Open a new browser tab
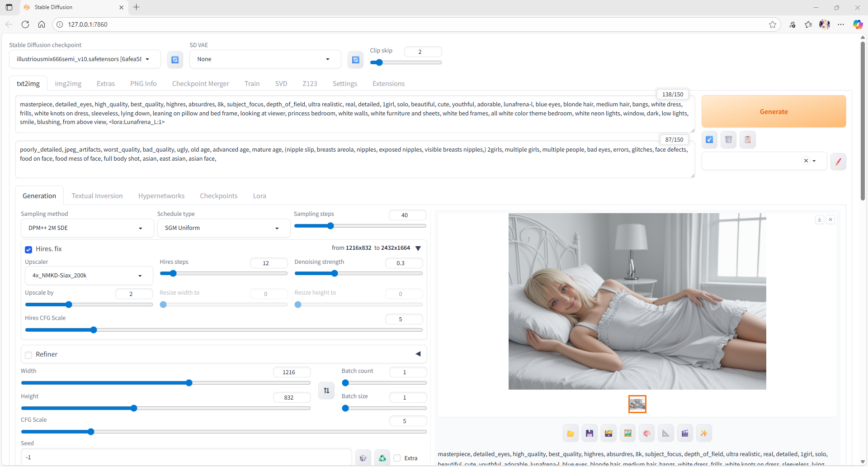868x467 pixels. (136, 7)
